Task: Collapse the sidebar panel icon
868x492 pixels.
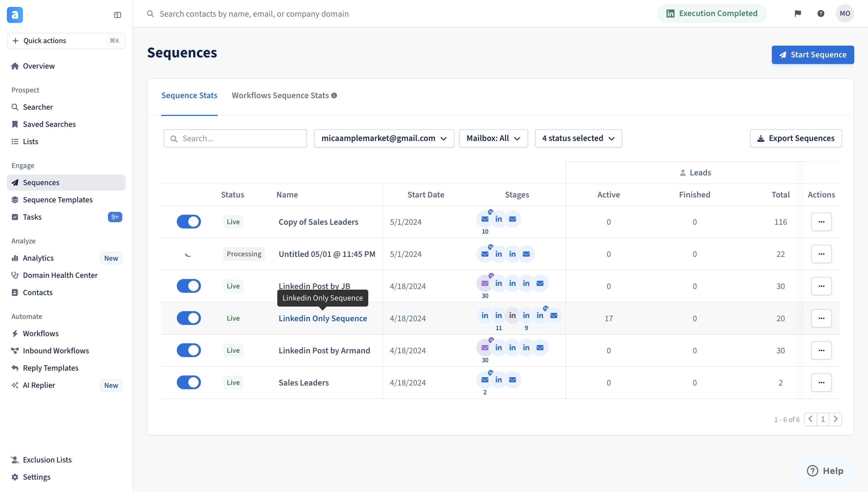Action: pos(117,15)
